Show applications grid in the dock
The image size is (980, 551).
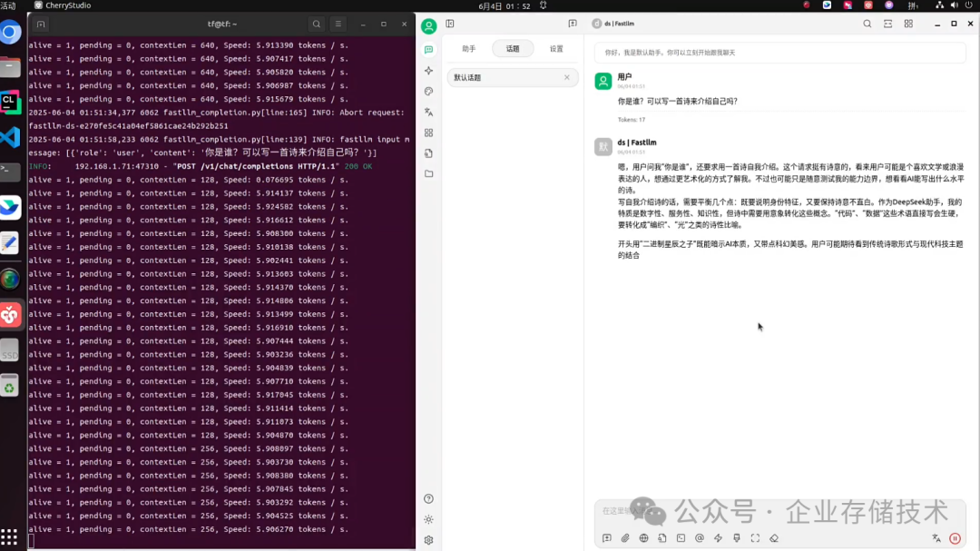[9, 537]
